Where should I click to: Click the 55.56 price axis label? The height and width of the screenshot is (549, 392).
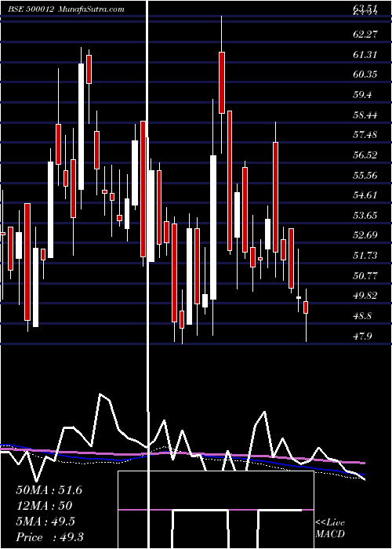365,175
